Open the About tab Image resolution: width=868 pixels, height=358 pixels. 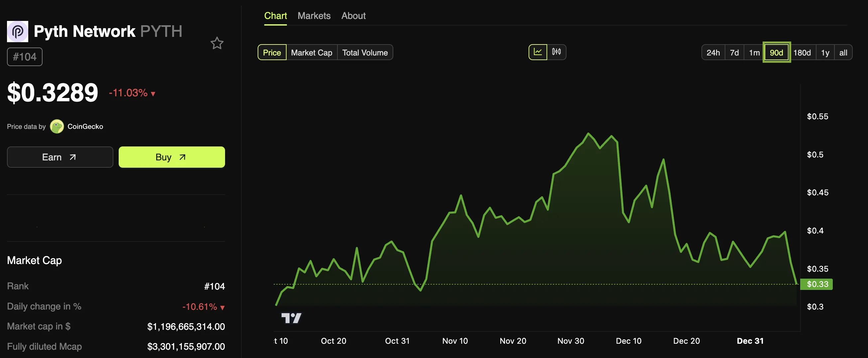353,16
